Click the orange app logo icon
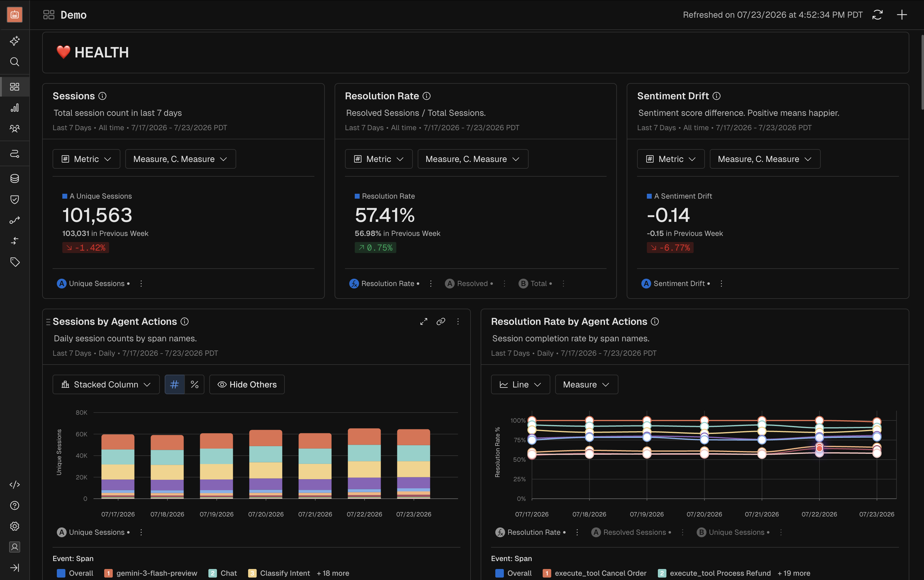924x580 pixels. pos(15,15)
